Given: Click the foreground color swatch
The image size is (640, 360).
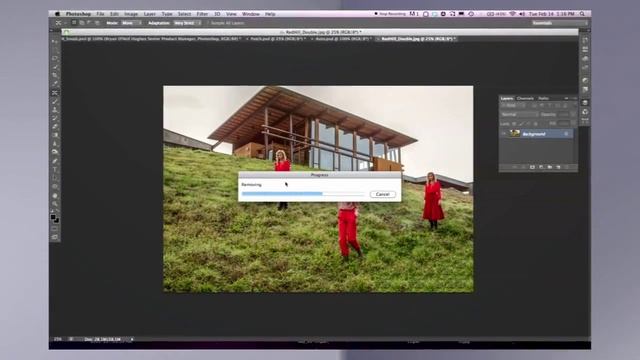Looking at the screenshot, I should 53,218.
